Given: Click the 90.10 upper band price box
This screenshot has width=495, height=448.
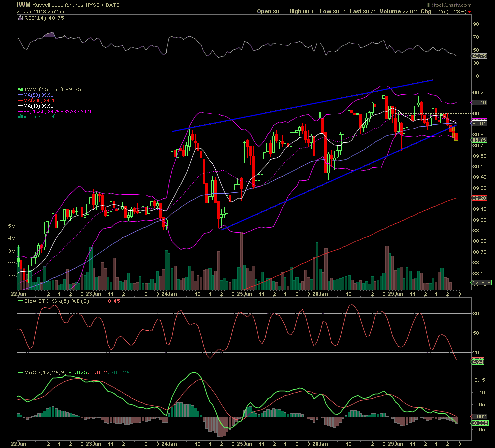Looking at the screenshot, I should click(x=479, y=102).
